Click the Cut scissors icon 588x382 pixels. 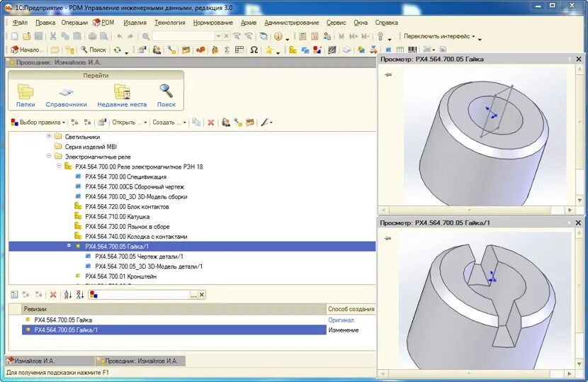click(x=53, y=36)
